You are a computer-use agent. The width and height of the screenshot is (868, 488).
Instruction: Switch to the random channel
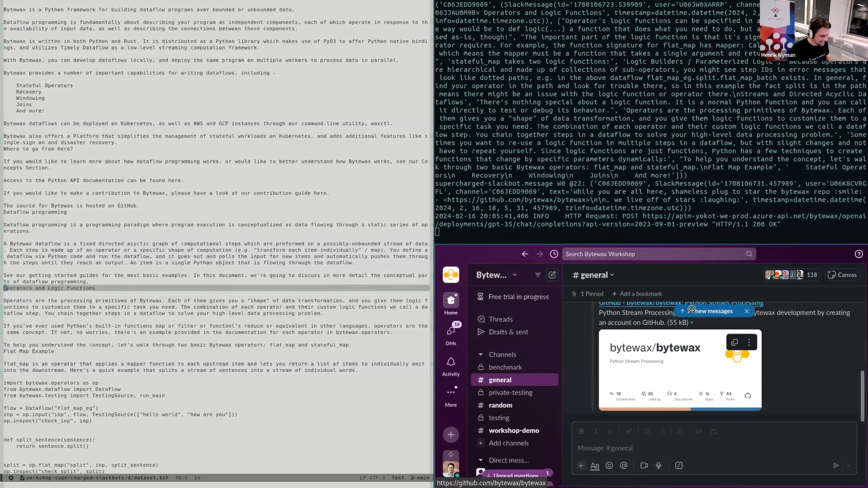(500, 405)
